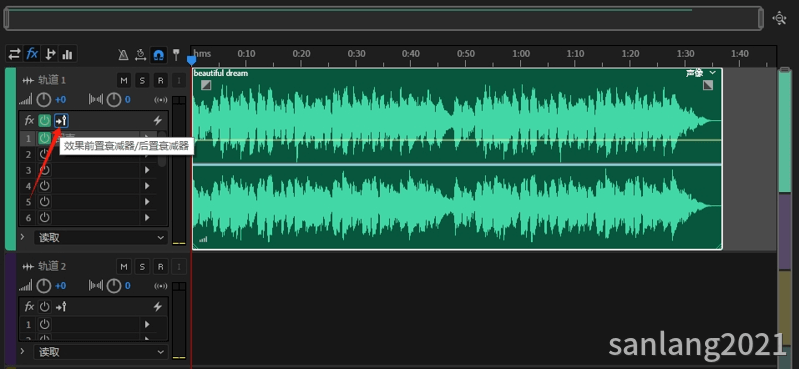Select the beautiful dream clip title
Image resolution: width=799 pixels, height=369 pixels.
point(221,73)
